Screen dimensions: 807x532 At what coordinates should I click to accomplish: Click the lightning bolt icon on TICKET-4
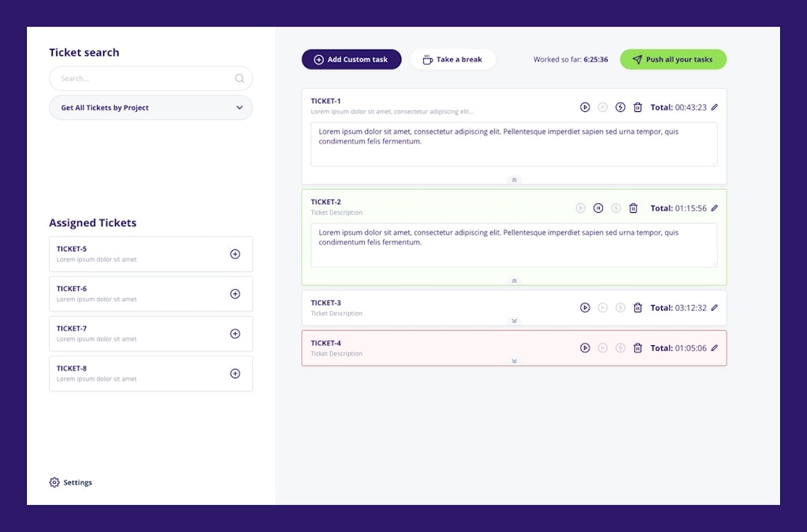[x=620, y=348]
